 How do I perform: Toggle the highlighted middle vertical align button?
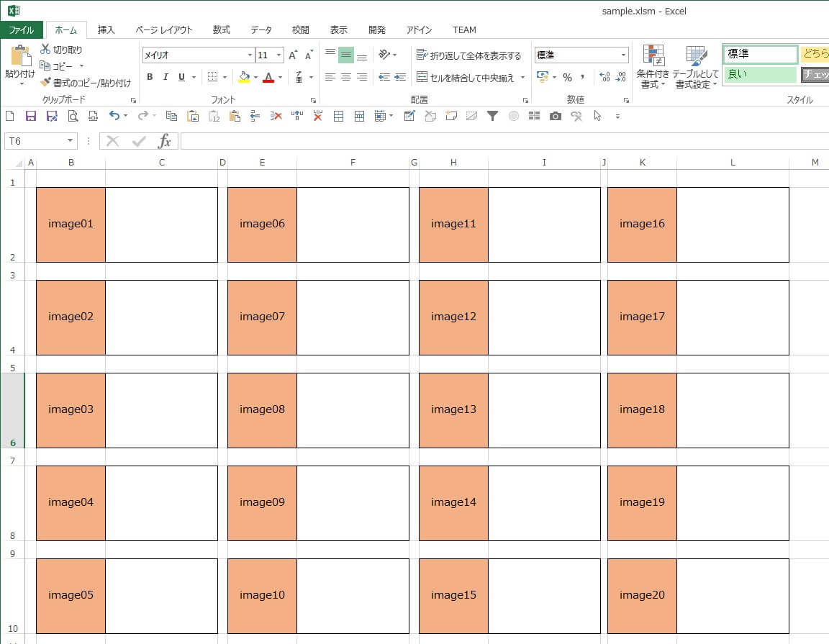pyautogui.click(x=346, y=55)
